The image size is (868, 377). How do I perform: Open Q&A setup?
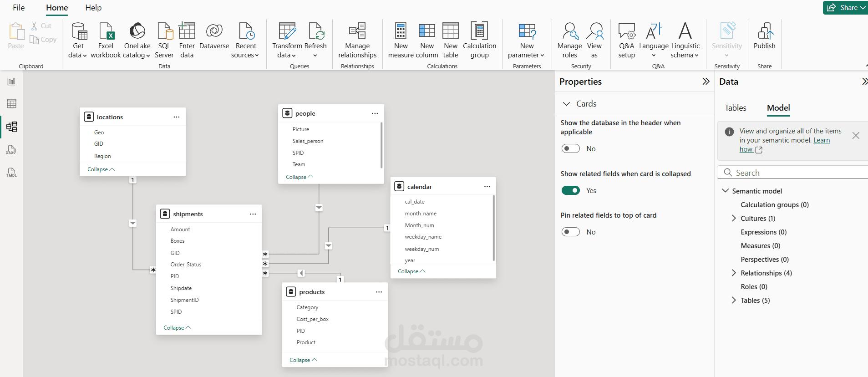coord(626,41)
